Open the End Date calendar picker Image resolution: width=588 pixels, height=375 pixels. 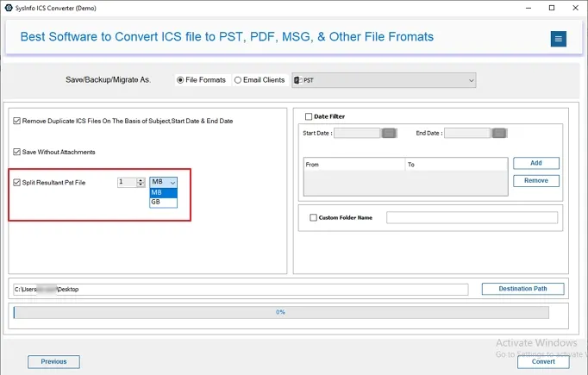pyautogui.click(x=499, y=133)
